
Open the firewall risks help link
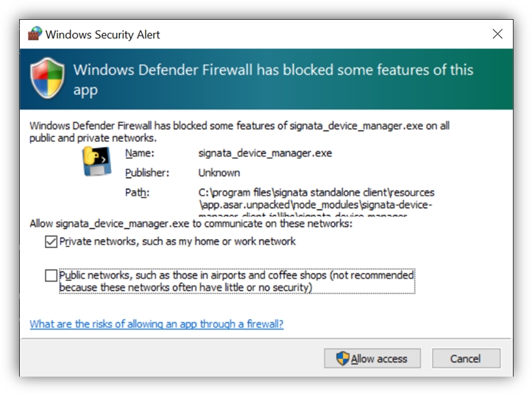156,324
